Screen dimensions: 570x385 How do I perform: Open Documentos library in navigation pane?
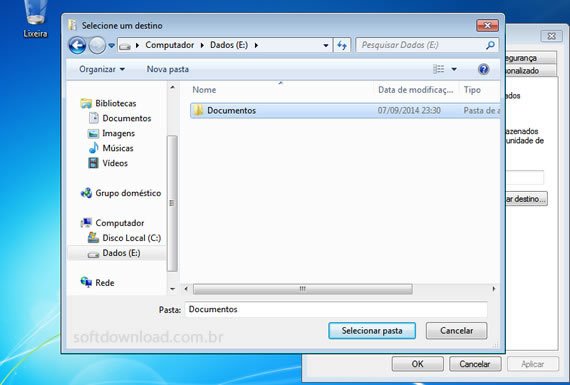coord(127,118)
